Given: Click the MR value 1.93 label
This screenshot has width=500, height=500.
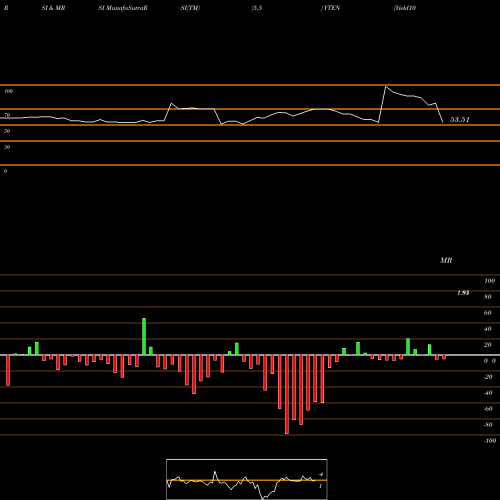Looking at the screenshot, I should click(x=463, y=293).
